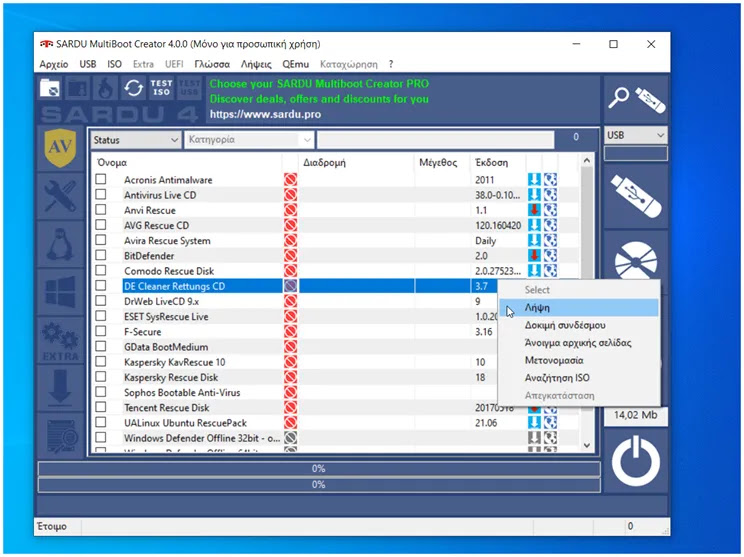Open the report certificate sidebar icon
Viewport: 744px width, 557px height.
click(62, 436)
